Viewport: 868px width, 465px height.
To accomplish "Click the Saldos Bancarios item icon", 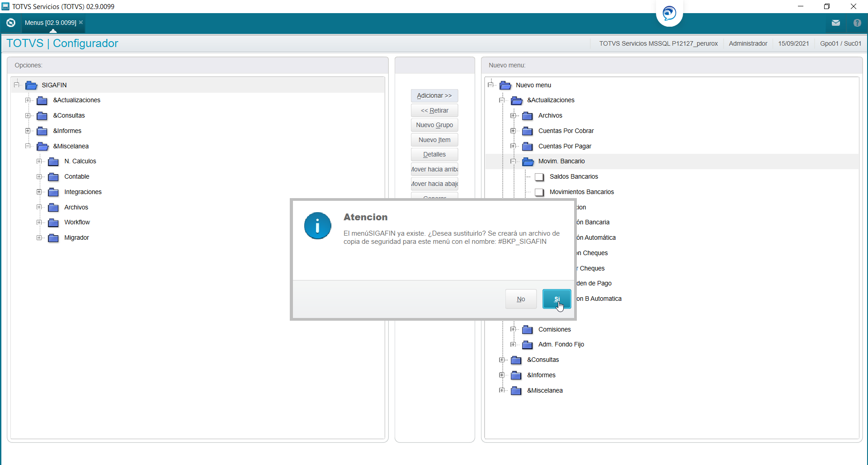I will coord(539,177).
